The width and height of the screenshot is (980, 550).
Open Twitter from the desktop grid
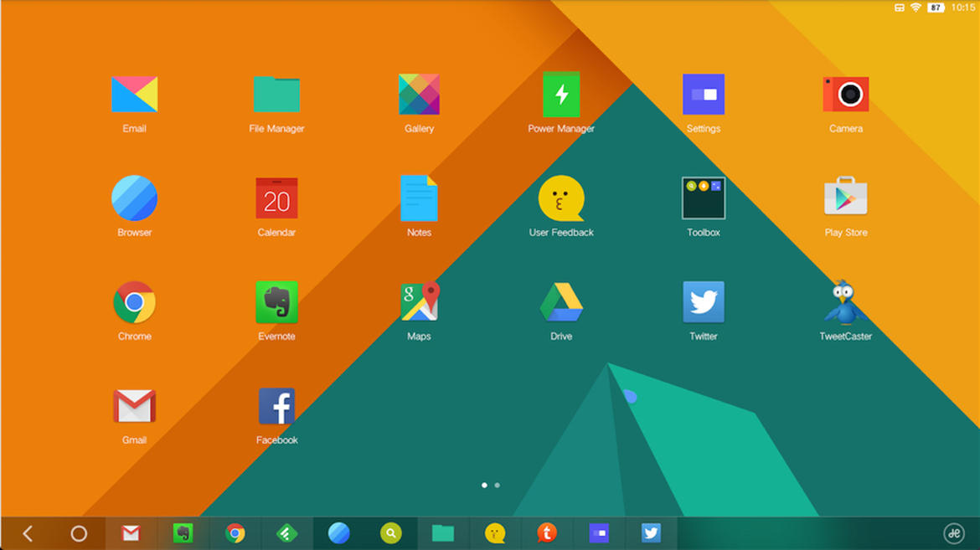704,302
